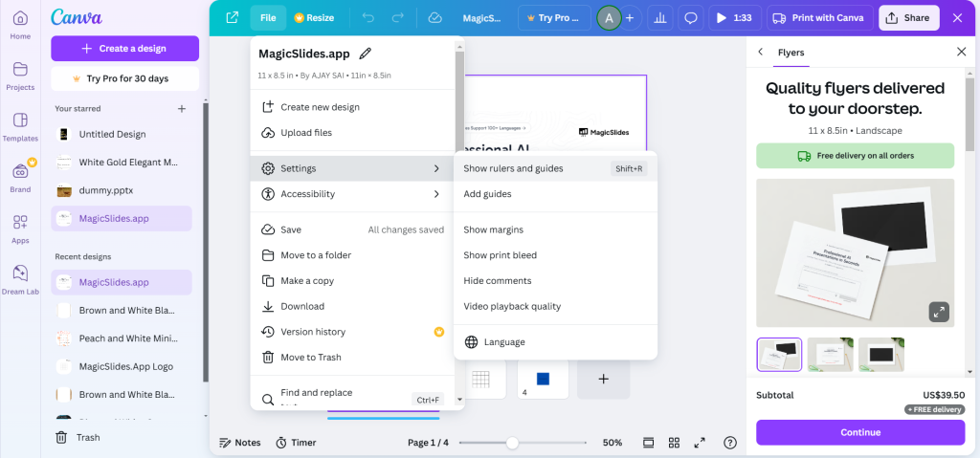The width and height of the screenshot is (980, 458).
Task: Click the undo arrow
Action: point(368,18)
